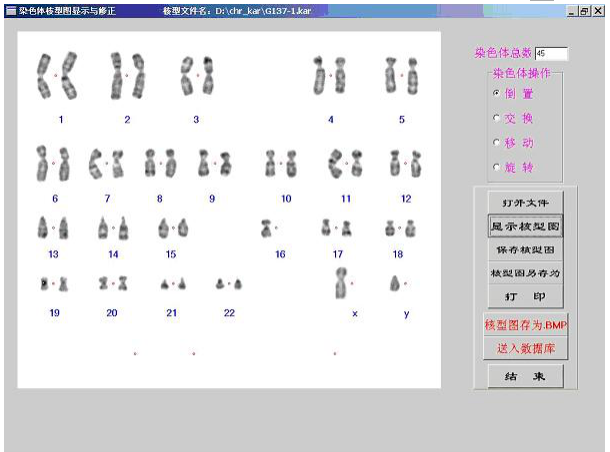The height and width of the screenshot is (452, 610).
Task: Save the karyotype via 核型图存为.BMP
Action: (525, 326)
